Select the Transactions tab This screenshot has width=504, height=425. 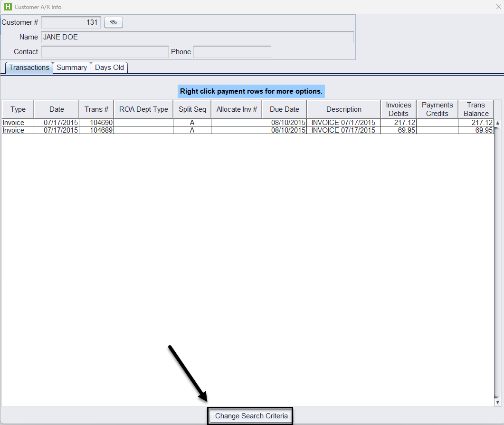29,68
